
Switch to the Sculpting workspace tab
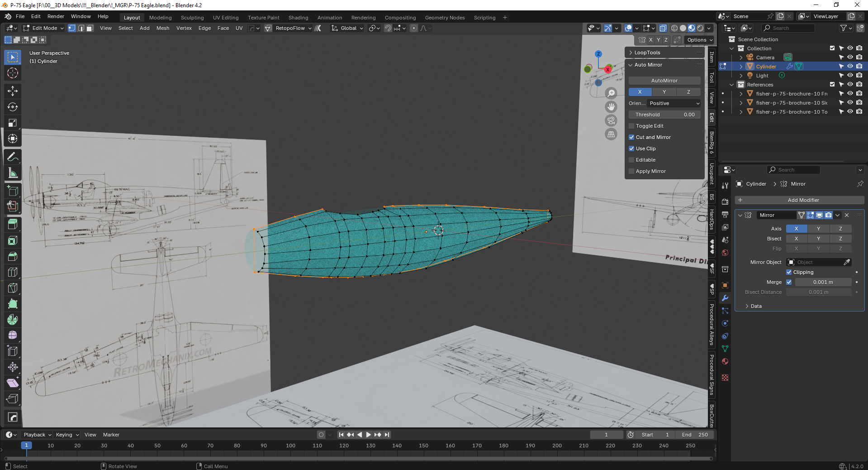(192, 18)
